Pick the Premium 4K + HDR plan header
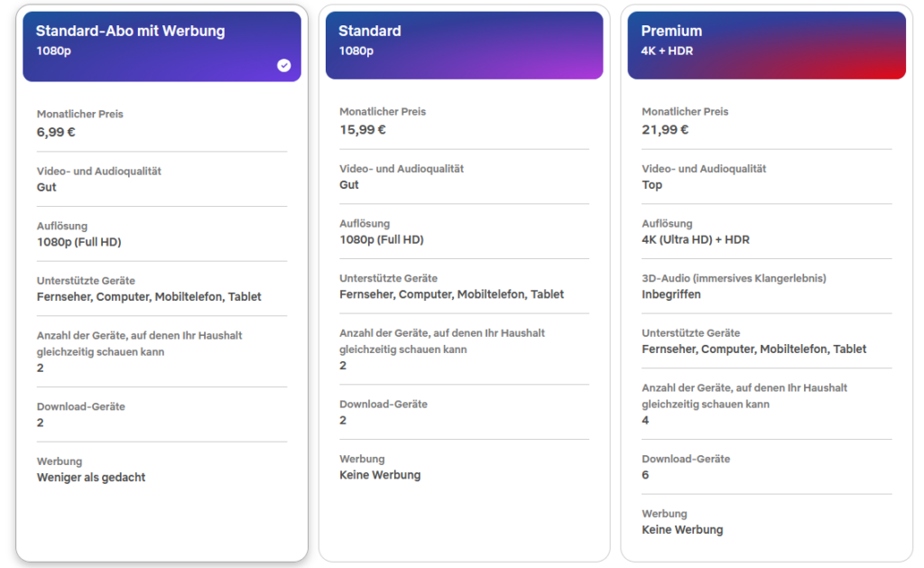The image size is (924, 568). [767, 45]
